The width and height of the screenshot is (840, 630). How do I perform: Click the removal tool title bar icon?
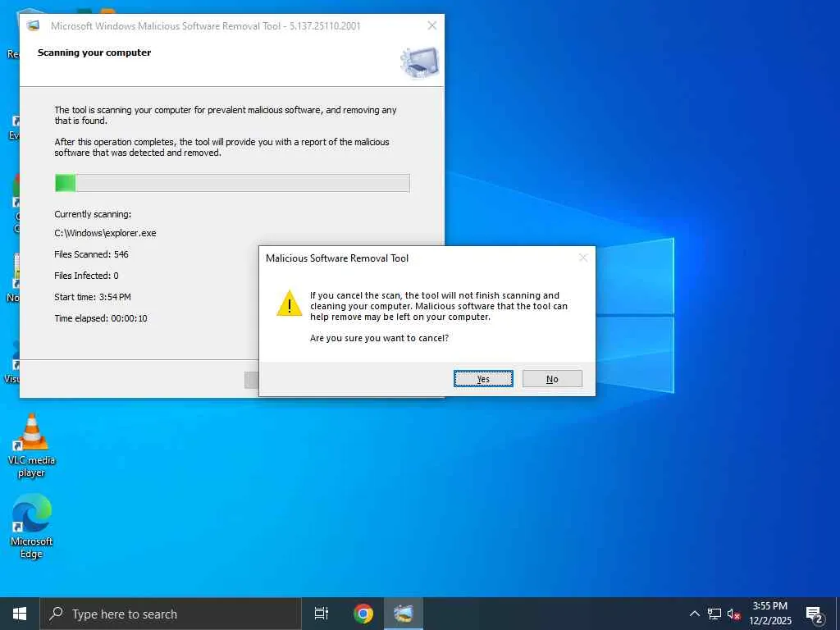tap(33, 25)
